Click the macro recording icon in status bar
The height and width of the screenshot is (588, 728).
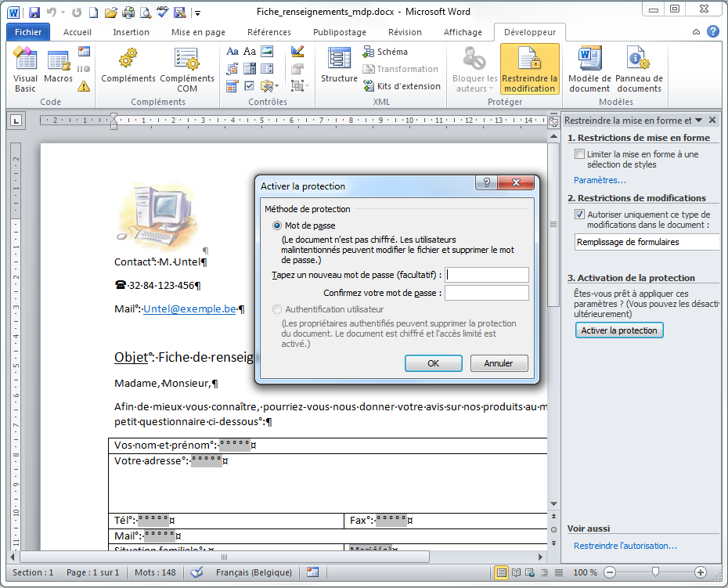[313, 572]
